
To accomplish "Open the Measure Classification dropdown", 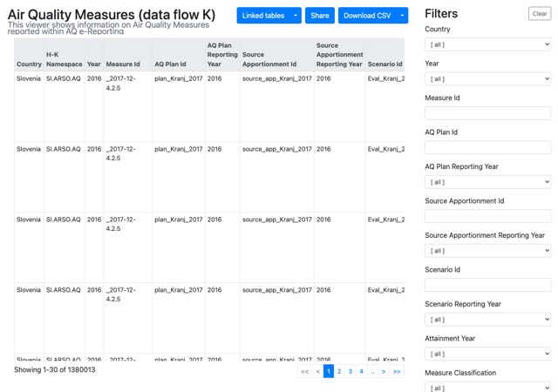I will [x=487, y=387].
